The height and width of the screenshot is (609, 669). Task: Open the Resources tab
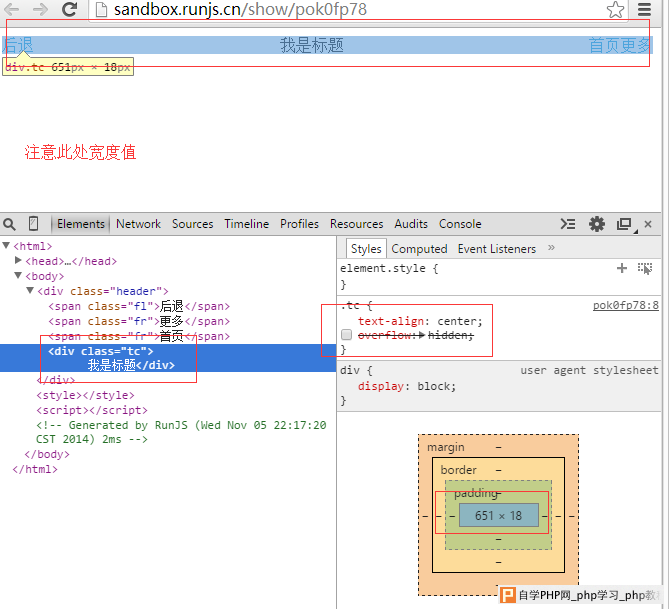[356, 224]
